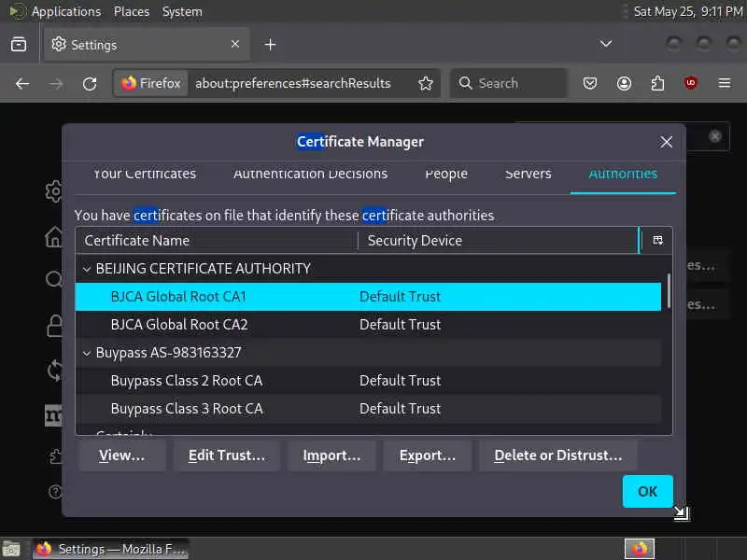Click the Import… button

point(332,455)
